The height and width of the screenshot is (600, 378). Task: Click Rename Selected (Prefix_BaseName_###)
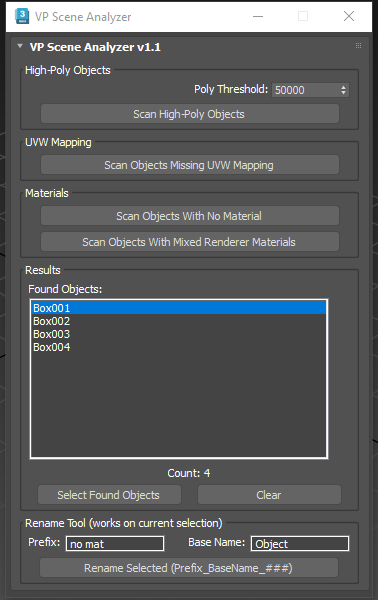coord(189,568)
